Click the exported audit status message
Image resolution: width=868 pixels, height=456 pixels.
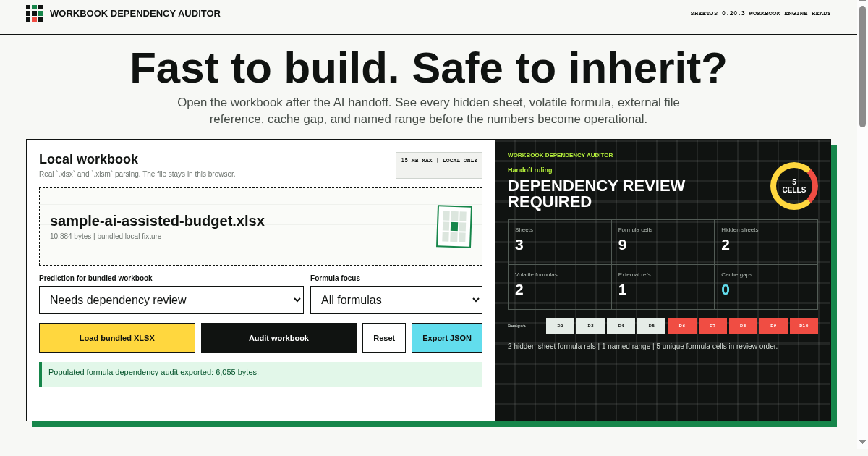click(x=260, y=374)
